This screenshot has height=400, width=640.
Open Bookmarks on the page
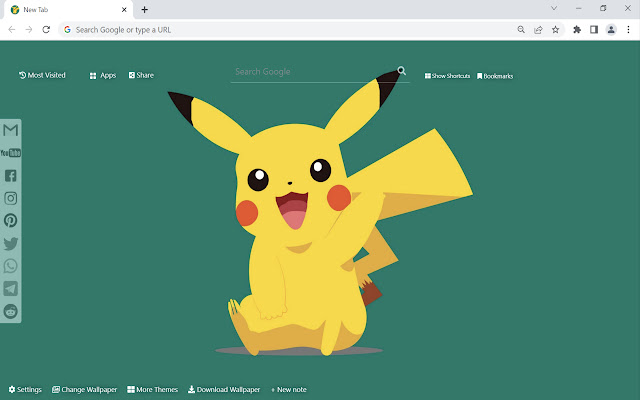tap(495, 76)
